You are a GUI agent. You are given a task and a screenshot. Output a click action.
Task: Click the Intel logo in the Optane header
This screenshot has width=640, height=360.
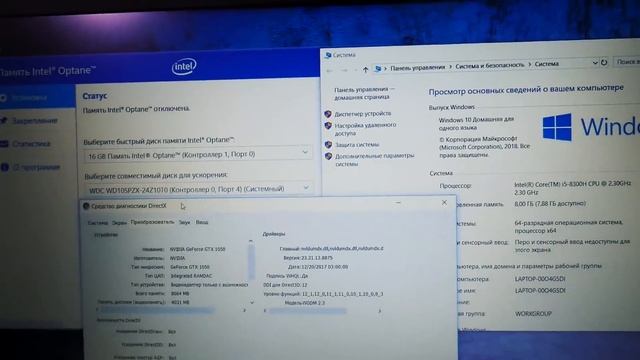[x=184, y=67]
